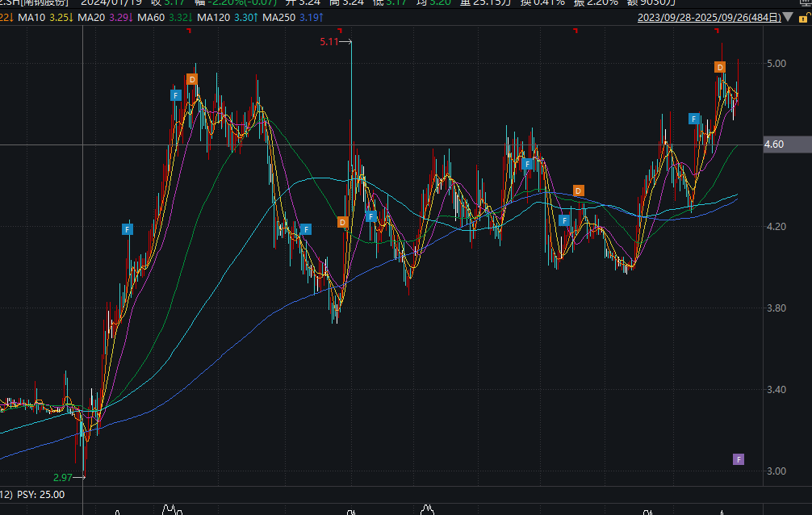Open the date range dropdown triangle
Viewport: 812px width, 515px height.
coord(788,18)
